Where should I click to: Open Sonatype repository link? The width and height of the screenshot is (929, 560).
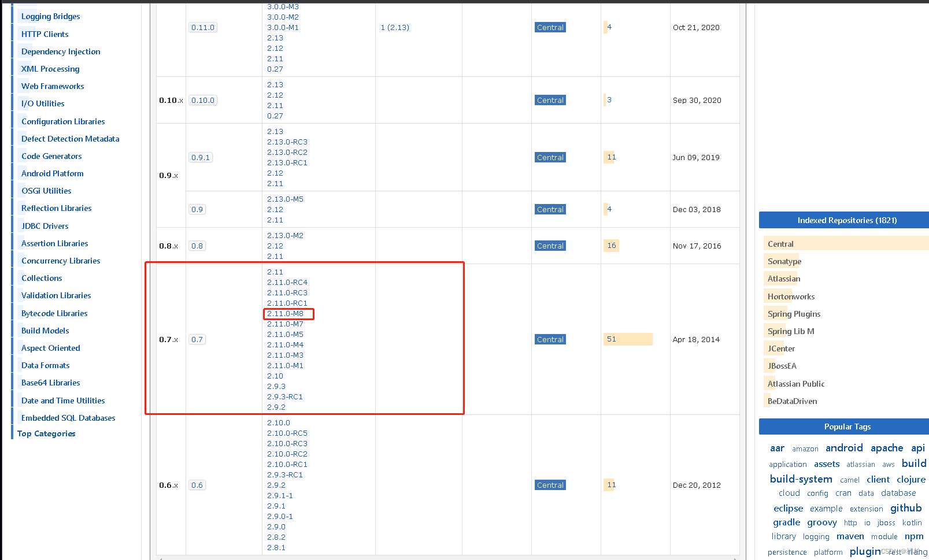[784, 261]
